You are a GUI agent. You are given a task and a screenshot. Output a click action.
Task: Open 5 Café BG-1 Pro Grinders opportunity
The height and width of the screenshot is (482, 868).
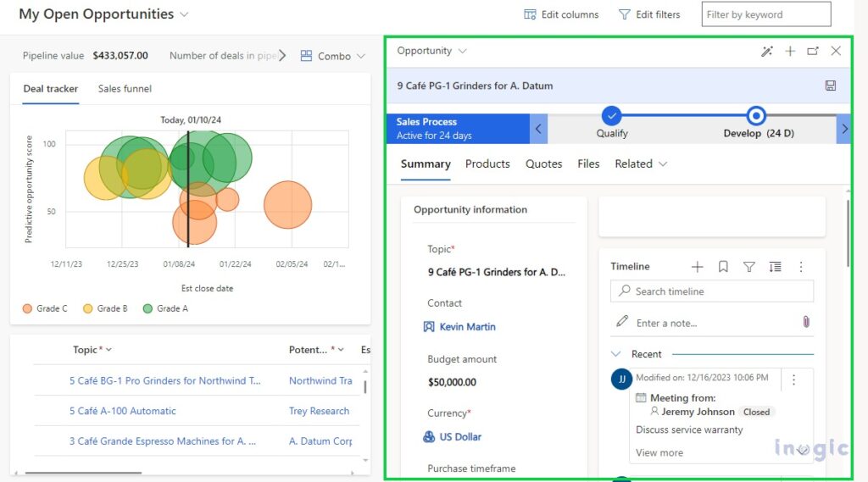165,380
